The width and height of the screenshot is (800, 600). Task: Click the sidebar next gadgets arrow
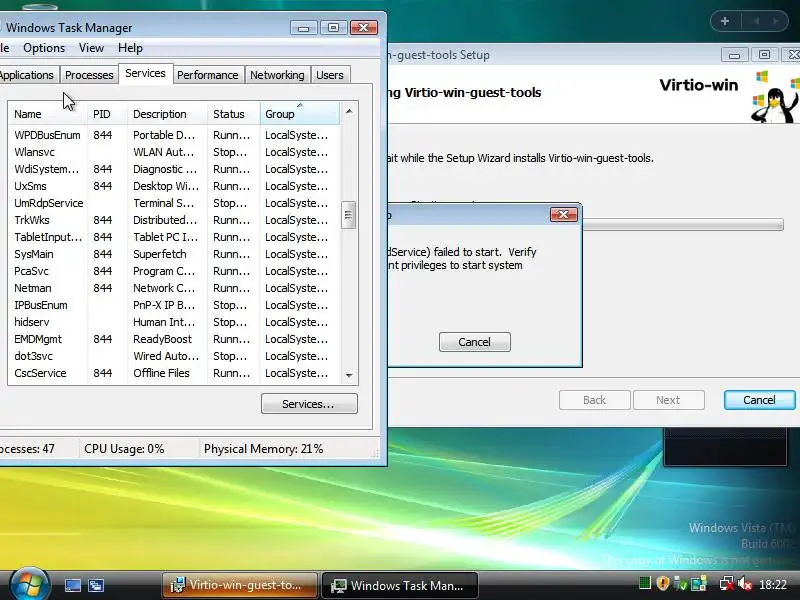(x=775, y=21)
